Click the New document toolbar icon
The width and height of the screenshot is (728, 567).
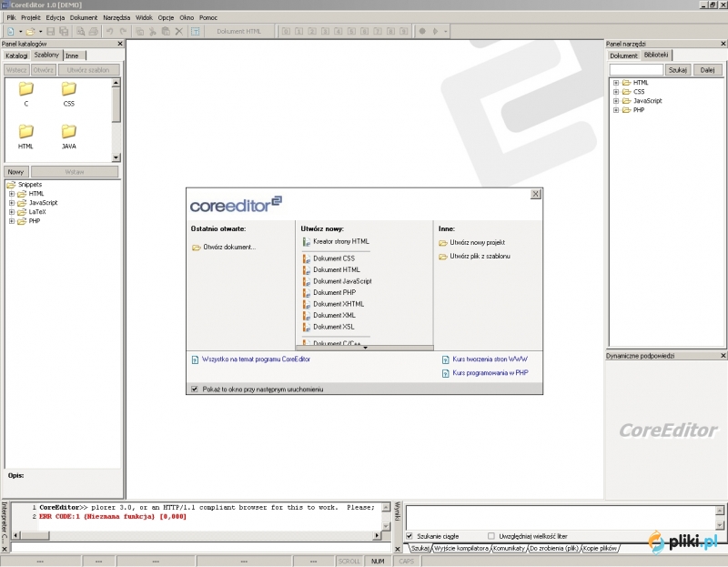click(10, 32)
